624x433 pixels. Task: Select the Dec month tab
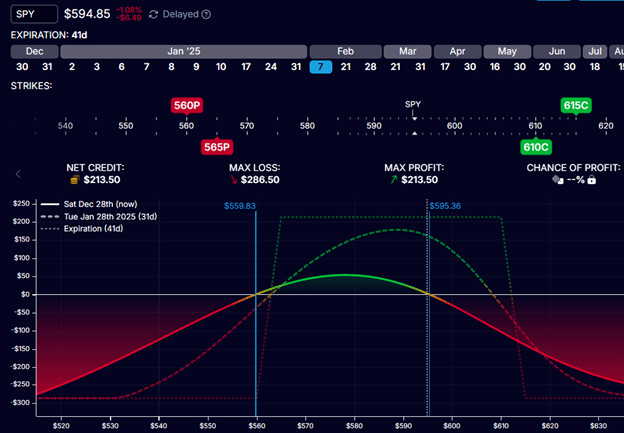coord(35,49)
